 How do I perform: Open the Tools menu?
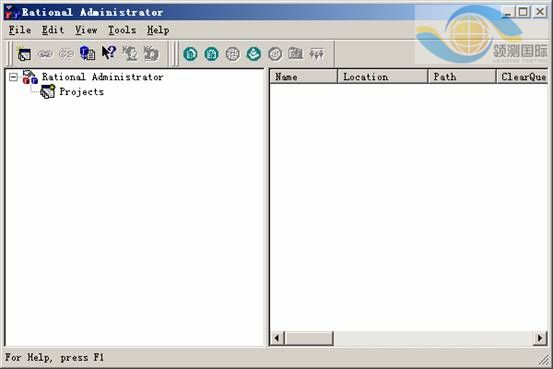(x=122, y=30)
